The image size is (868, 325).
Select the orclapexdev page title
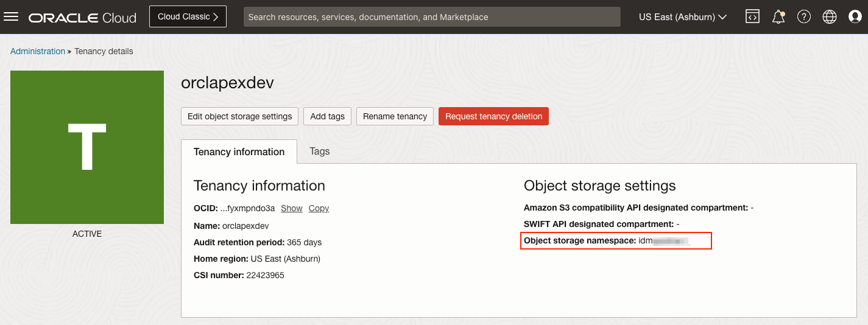pyautogui.click(x=227, y=83)
